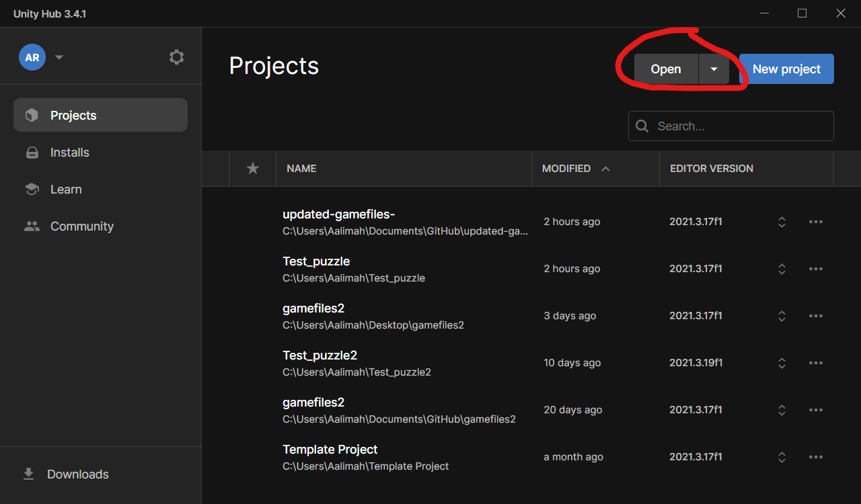Click inside the Search field
This screenshot has width=861, height=504.
click(x=731, y=126)
